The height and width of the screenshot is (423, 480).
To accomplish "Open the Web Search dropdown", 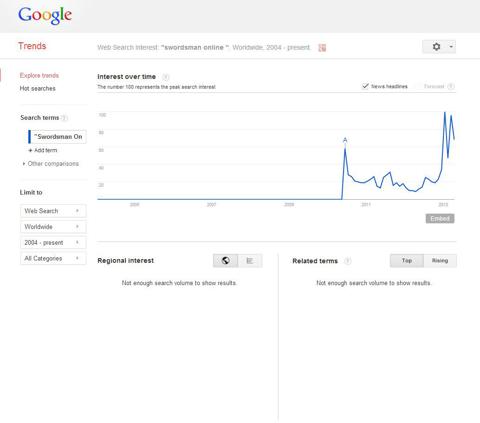I will click(53, 211).
